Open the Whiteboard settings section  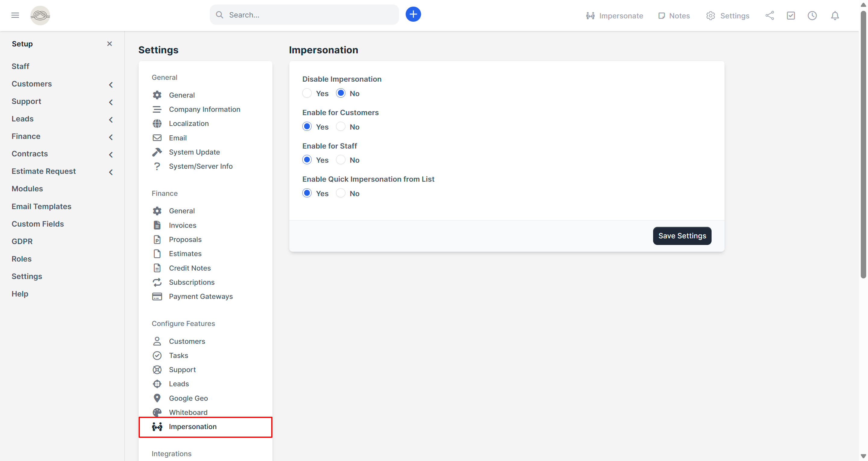point(188,412)
